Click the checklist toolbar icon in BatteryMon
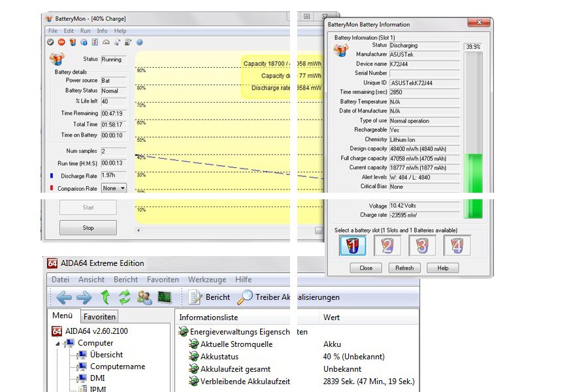 pyautogui.click(x=95, y=42)
